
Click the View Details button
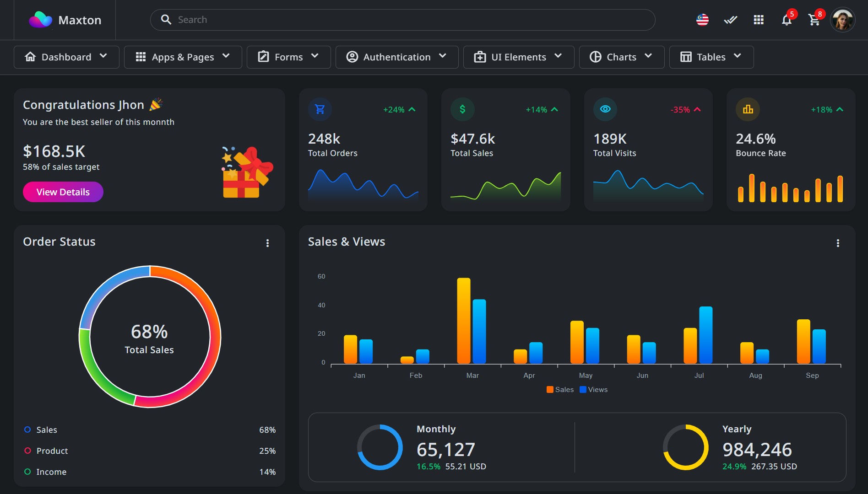[x=63, y=192]
